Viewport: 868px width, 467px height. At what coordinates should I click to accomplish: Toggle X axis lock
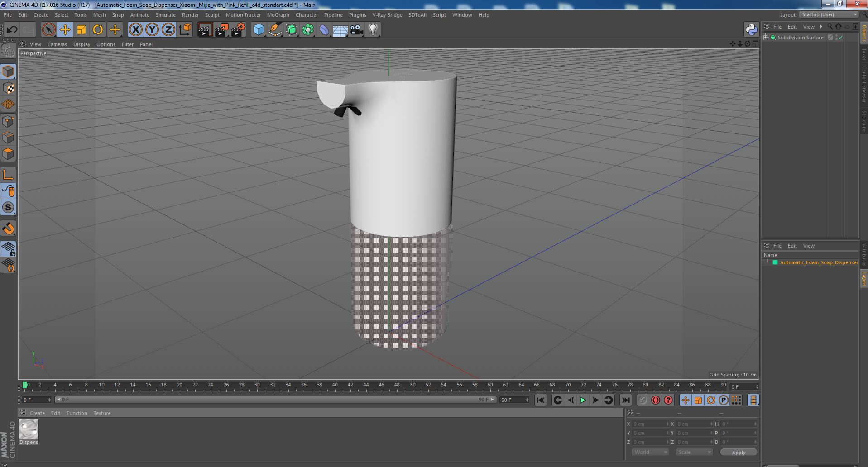click(x=135, y=30)
